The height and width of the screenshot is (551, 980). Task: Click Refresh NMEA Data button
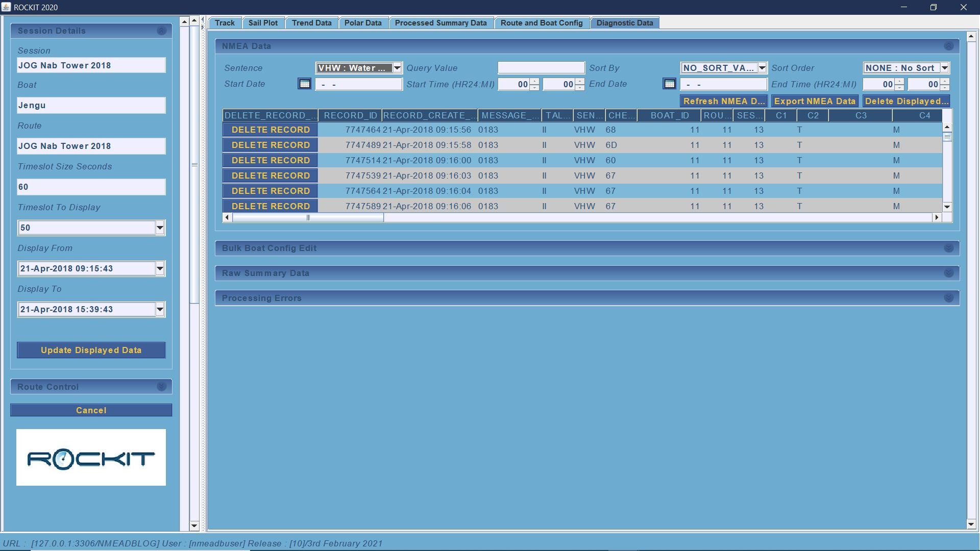click(x=724, y=101)
